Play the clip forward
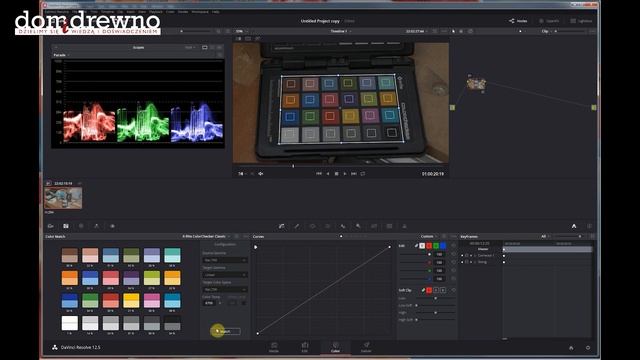This screenshot has height=360, width=640. click(x=345, y=174)
